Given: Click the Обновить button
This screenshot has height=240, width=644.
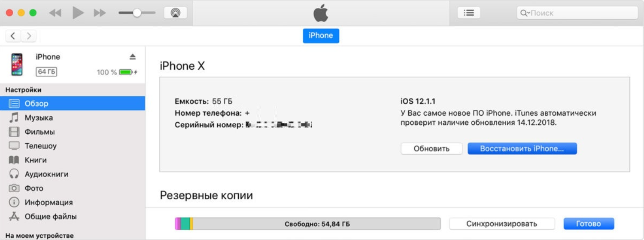Looking at the screenshot, I should click(x=431, y=148).
